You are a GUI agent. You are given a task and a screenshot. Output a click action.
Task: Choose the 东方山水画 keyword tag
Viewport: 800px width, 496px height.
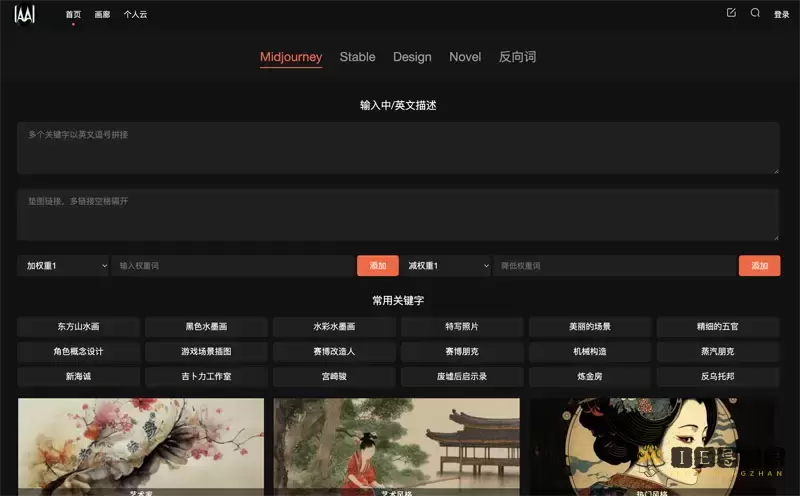78,327
